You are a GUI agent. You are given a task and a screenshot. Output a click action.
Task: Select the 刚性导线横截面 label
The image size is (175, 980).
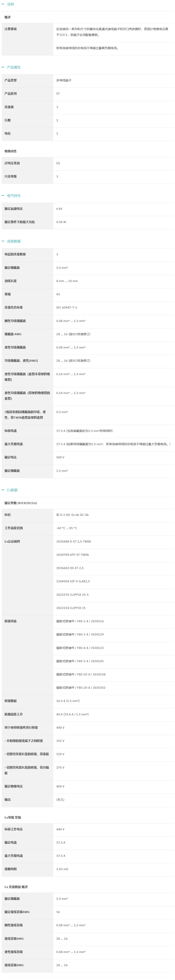click(x=15, y=321)
